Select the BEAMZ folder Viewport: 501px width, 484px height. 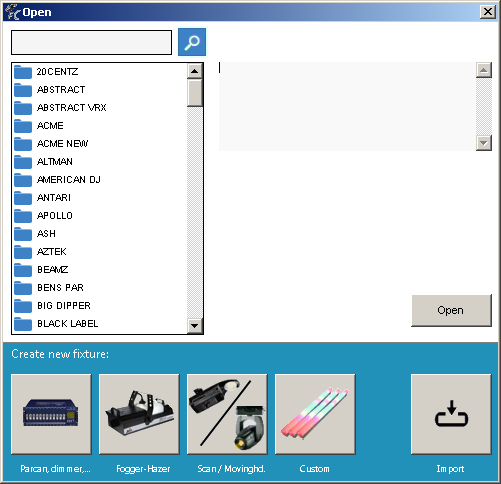pyautogui.click(x=100, y=270)
